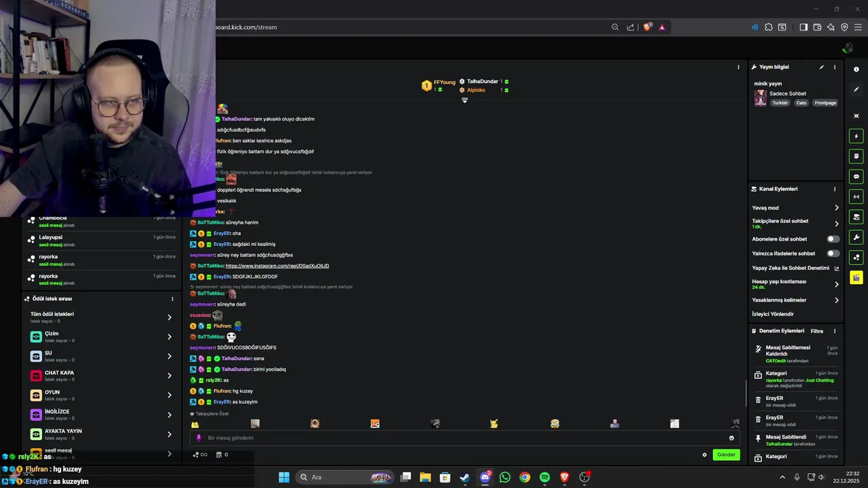The height and width of the screenshot is (488, 868).
Task: Expand Yasaklanmış kelimeler settings
Action: tap(836, 300)
